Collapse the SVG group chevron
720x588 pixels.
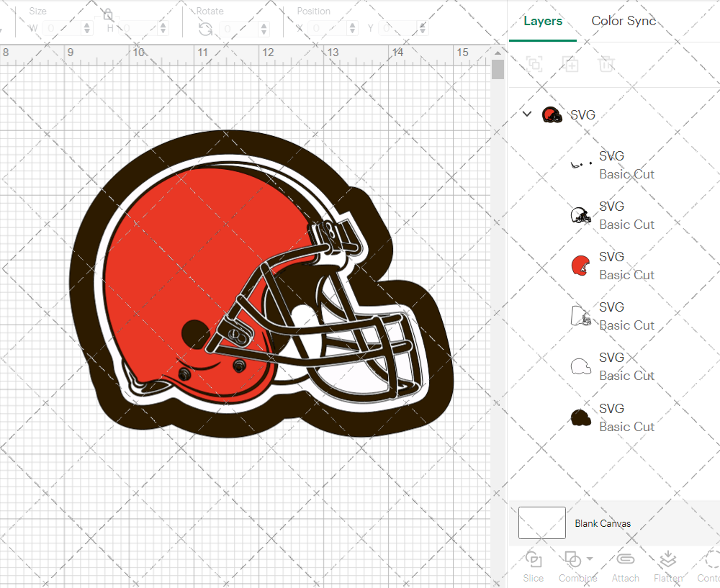tap(527, 114)
